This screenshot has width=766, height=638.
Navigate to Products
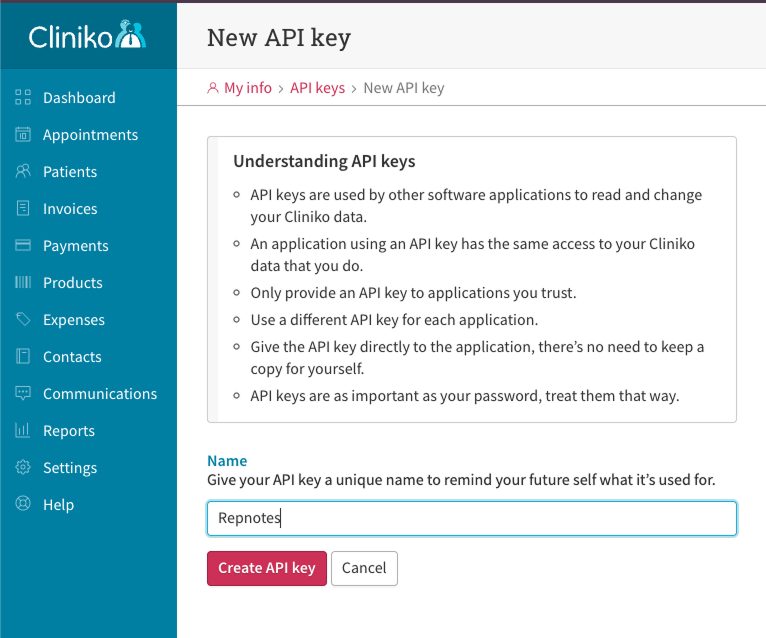(x=73, y=283)
